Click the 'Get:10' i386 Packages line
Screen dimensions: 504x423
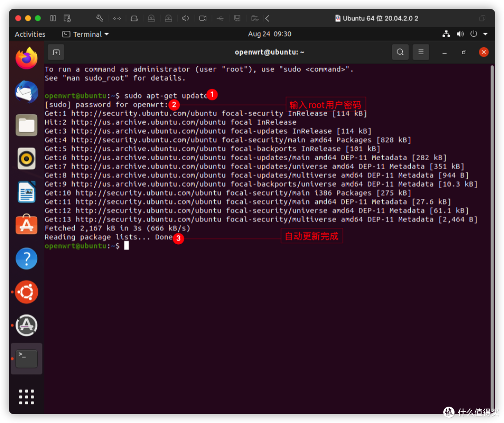pyautogui.click(x=228, y=193)
